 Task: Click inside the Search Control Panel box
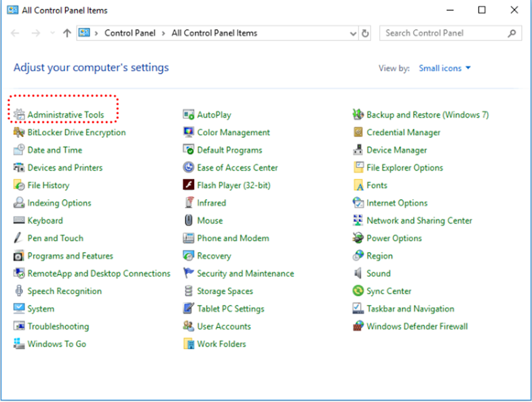point(441,33)
